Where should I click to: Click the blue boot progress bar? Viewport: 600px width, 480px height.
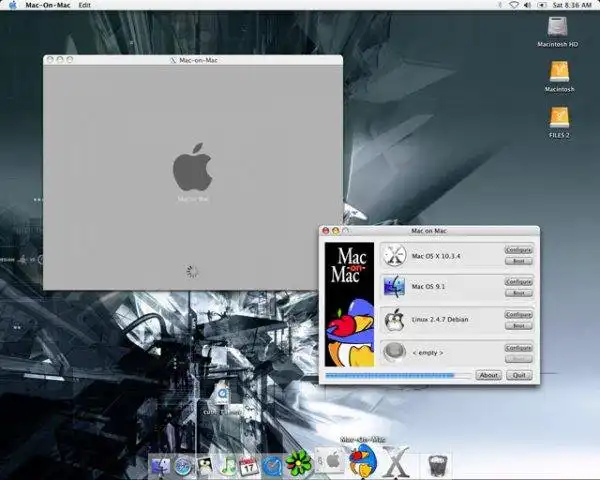[x=398, y=376]
